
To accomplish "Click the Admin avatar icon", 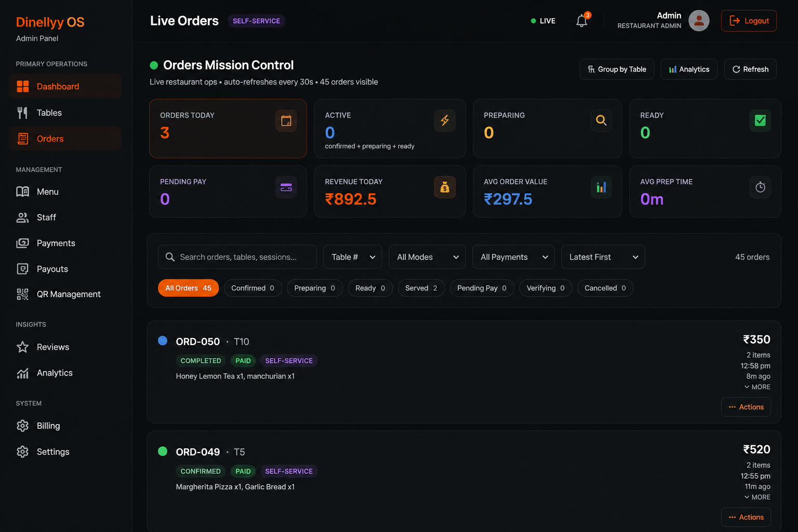I will pos(699,21).
